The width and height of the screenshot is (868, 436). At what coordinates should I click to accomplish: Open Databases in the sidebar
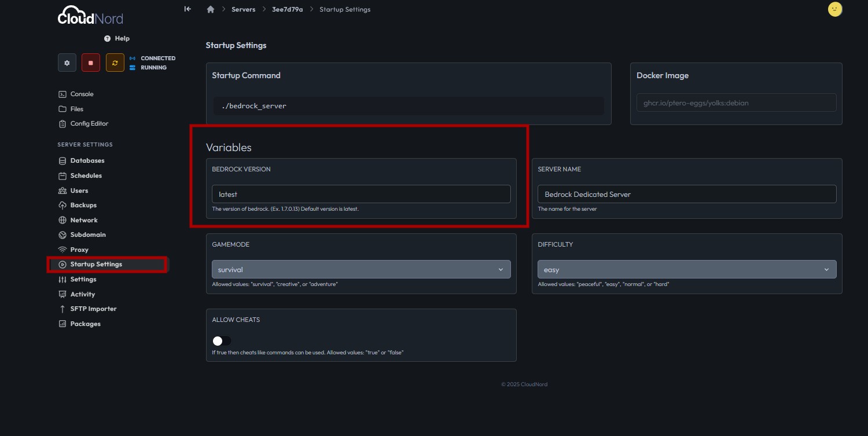click(x=87, y=160)
